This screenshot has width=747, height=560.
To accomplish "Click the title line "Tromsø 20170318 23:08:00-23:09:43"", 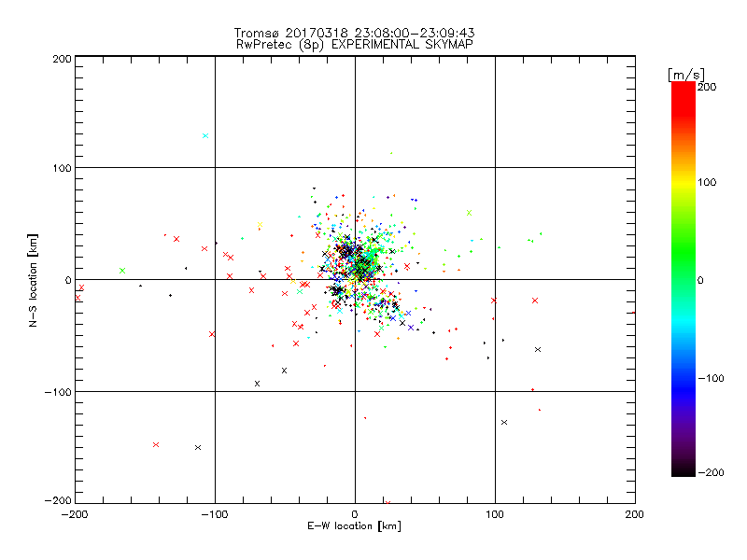I will [x=354, y=33].
